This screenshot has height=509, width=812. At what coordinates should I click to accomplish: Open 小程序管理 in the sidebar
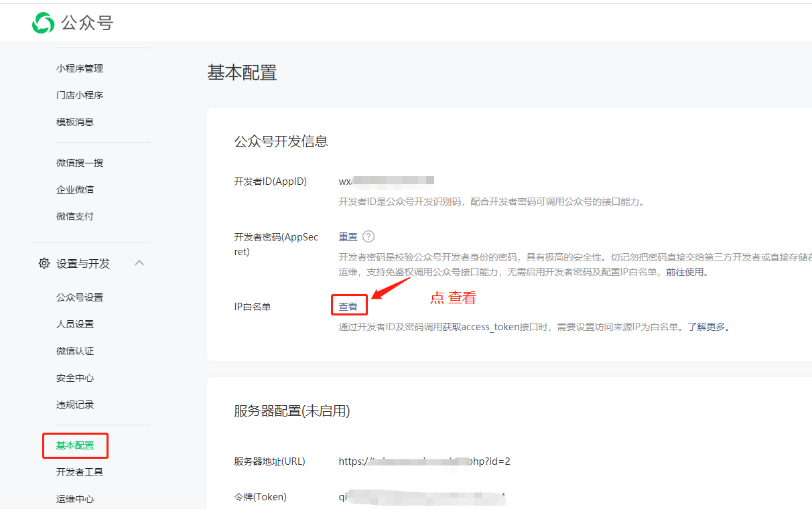click(x=80, y=68)
